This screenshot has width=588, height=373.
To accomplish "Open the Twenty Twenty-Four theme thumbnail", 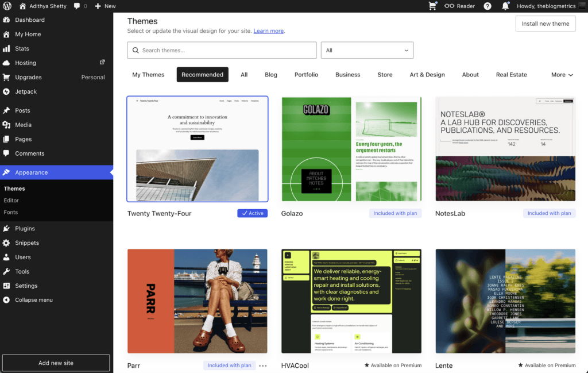I will [x=198, y=149].
